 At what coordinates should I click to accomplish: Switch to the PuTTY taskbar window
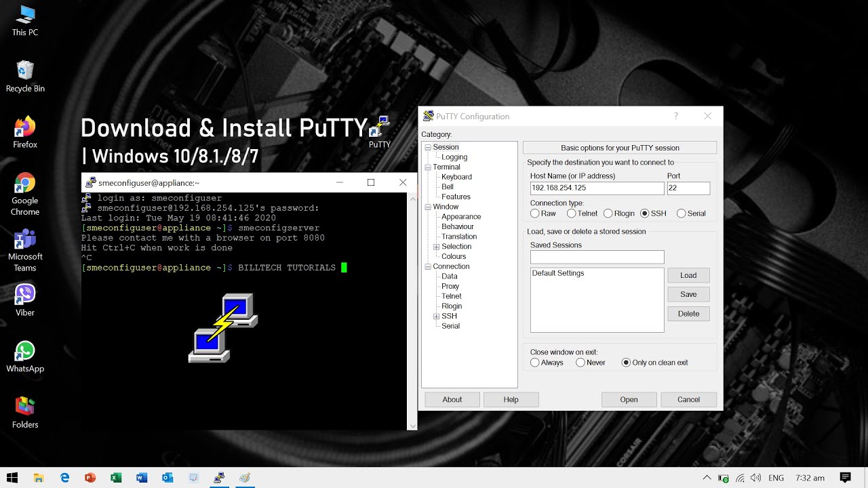pyautogui.click(x=219, y=478)
